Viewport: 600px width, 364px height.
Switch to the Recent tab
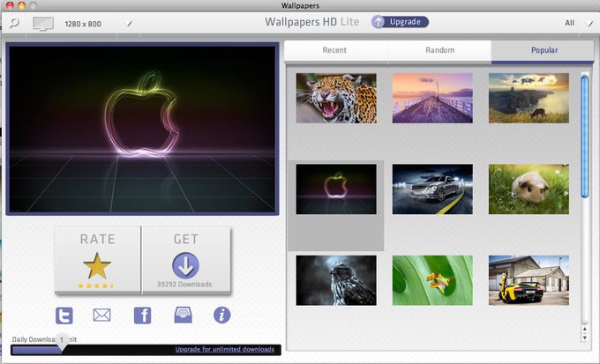pos(334,51)
